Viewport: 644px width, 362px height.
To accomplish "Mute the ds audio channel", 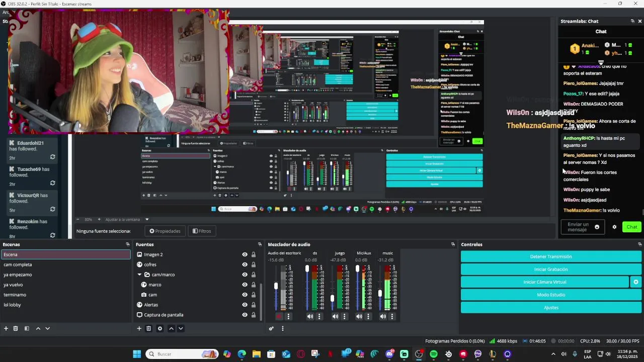I will click(310, 316).
